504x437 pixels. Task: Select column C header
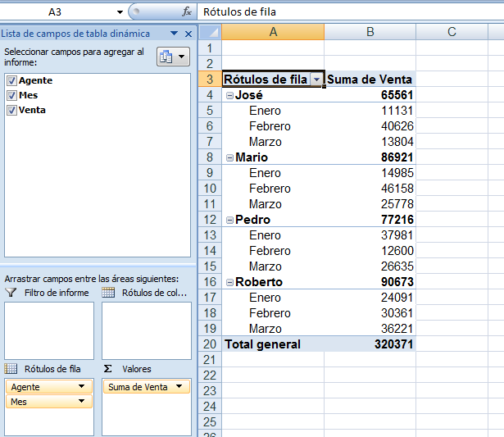click(x=452, y=32)
